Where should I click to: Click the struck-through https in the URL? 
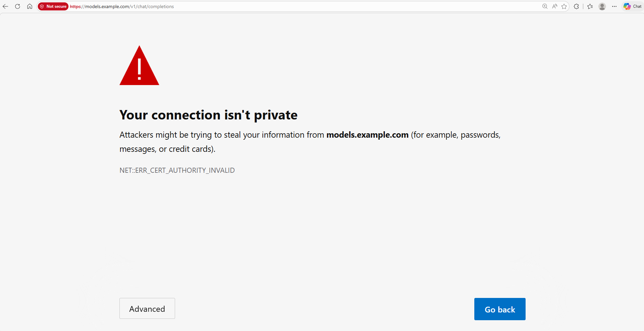[75, 6]
